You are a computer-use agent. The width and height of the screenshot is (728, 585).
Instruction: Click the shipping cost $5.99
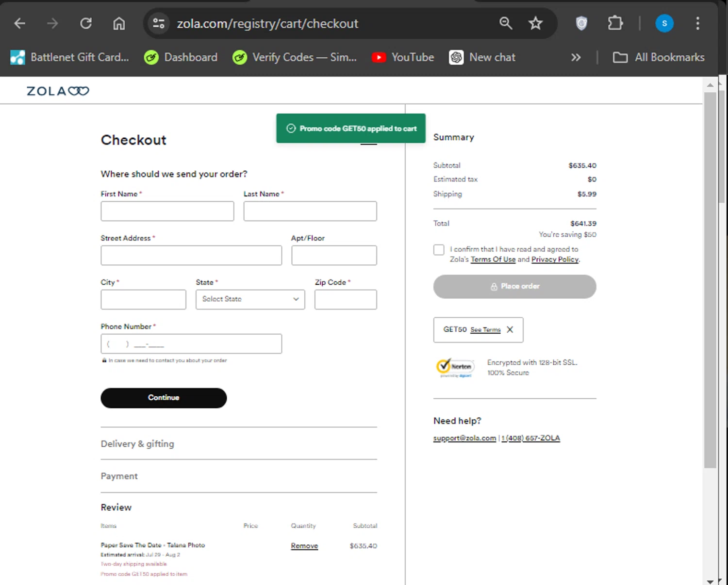pos(587,194)
